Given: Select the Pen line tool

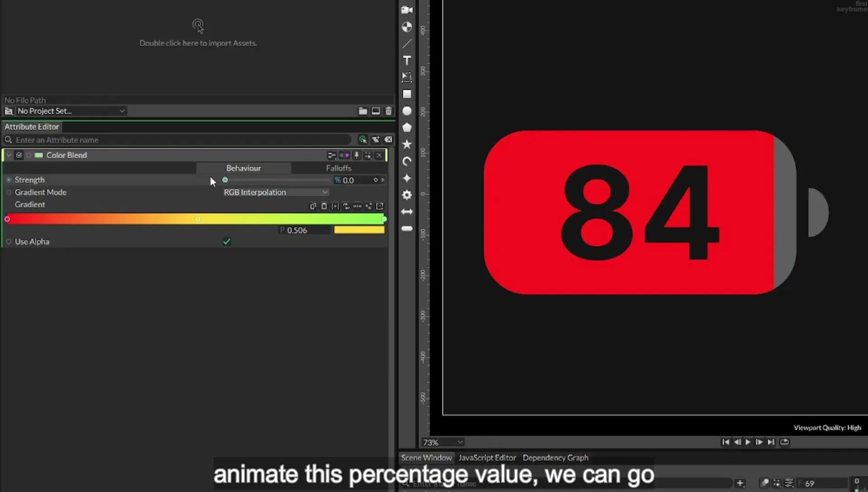Looking at the screenshot, I should pos(407,44).
